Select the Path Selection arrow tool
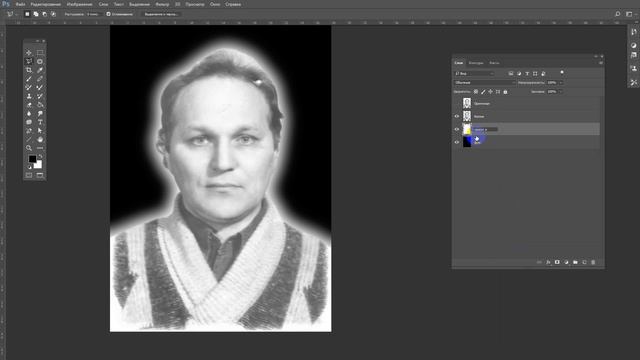This screenshot has width=640, height=360. pyautogui.click(x=40, y=131)
